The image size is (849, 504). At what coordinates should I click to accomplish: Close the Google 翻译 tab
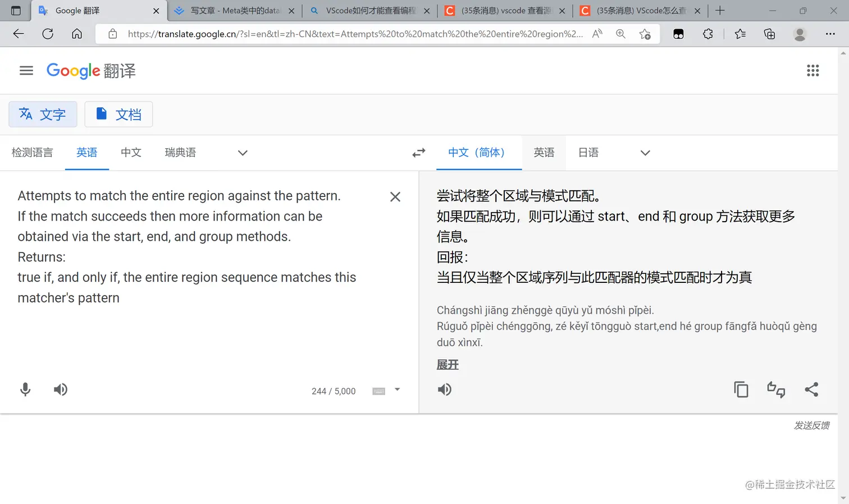(156, 11)
